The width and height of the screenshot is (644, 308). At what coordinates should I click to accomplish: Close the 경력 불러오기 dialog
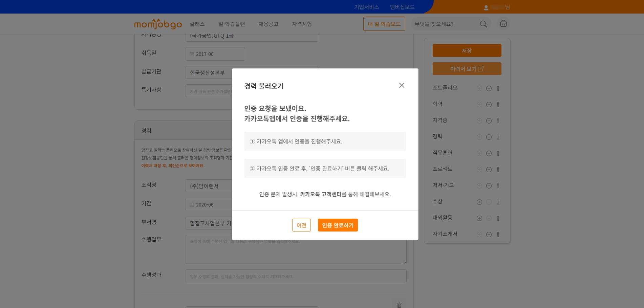(402, 85)
